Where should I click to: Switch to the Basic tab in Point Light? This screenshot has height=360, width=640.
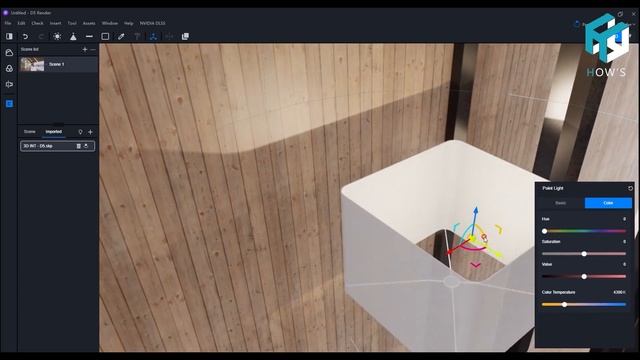pos(560,203)
